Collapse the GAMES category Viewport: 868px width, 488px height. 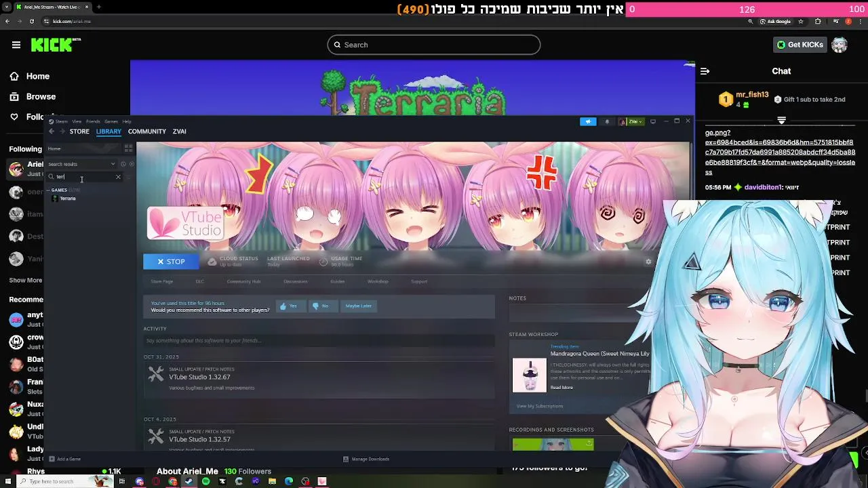tap(58, 190)
